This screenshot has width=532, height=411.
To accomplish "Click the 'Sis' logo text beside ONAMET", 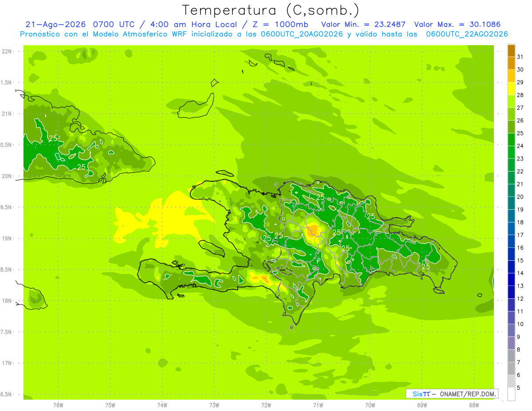I will point(417,394).
